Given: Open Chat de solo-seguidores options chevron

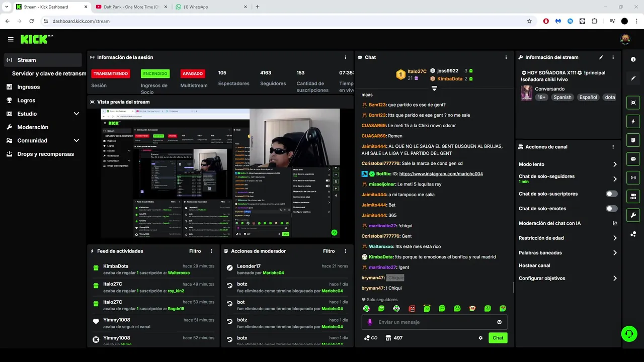Looking at the screenshot, I should (x=615, y=178).
